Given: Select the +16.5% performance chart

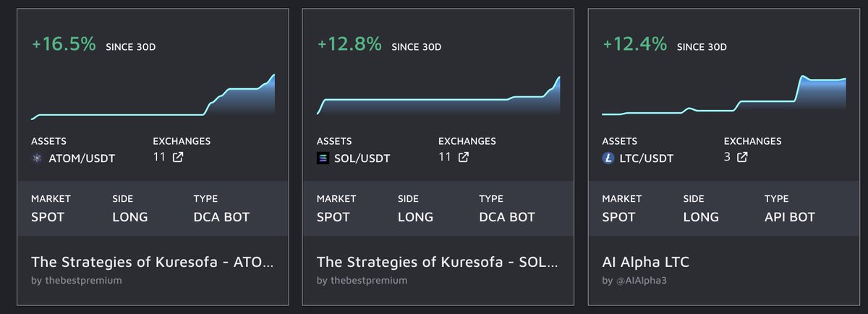Looking at the screenshot, I should coord(153,96).
